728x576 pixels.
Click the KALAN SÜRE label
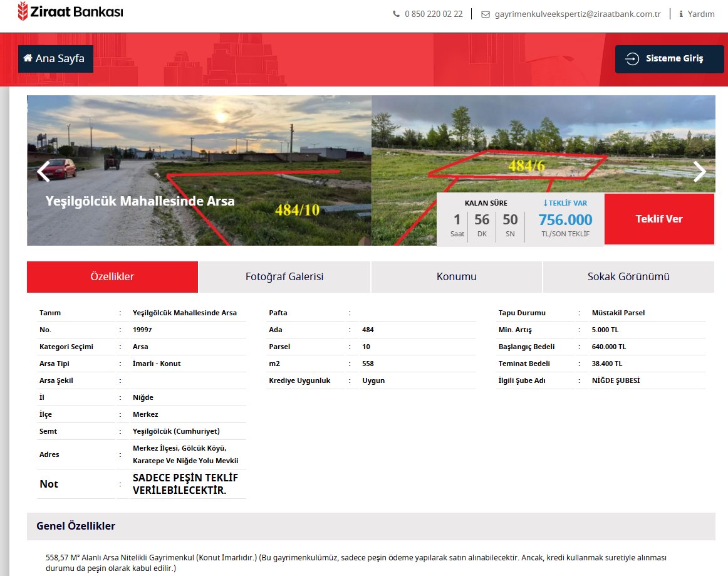click(486, 203)
